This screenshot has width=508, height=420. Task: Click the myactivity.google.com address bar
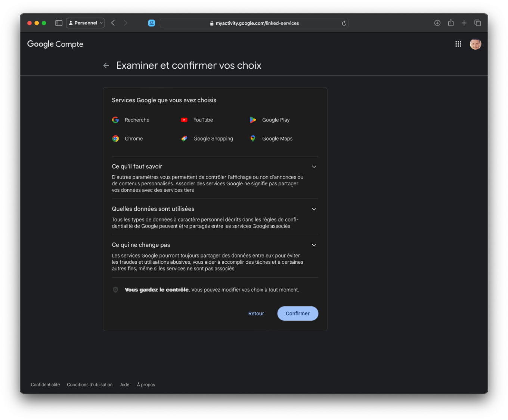(x=254, y=23)
